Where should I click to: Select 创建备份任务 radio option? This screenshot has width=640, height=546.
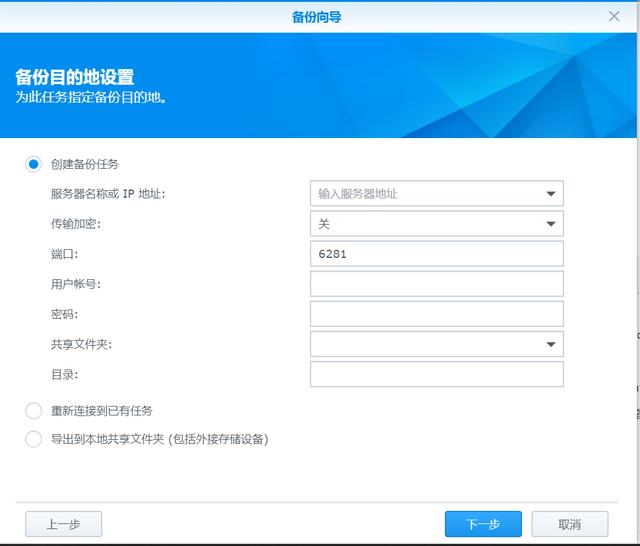(34, 164)
